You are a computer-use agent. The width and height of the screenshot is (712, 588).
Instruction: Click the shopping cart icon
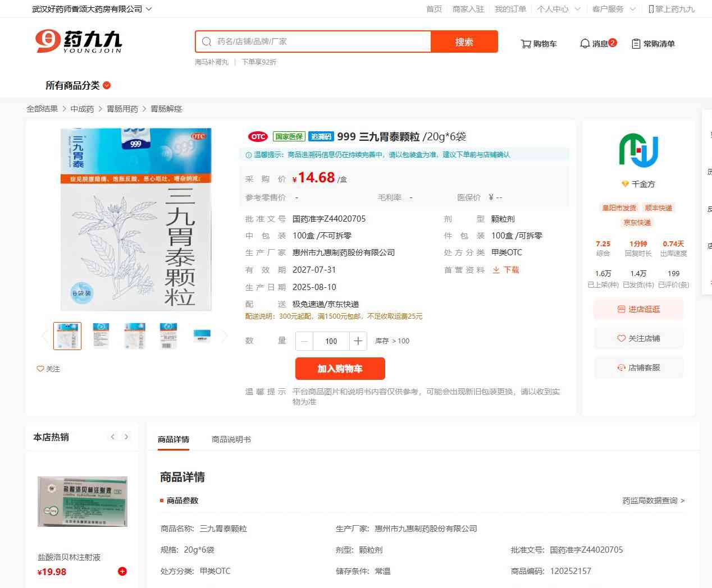tap(526, 44)
